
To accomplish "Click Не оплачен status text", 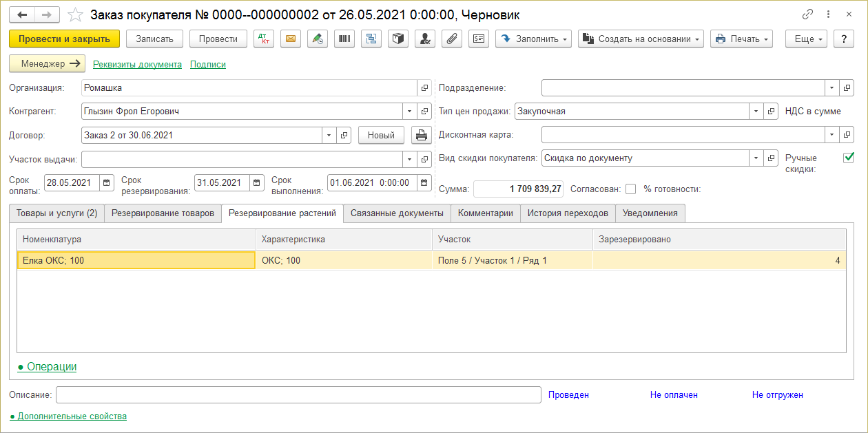I will [x=674, y=395].
